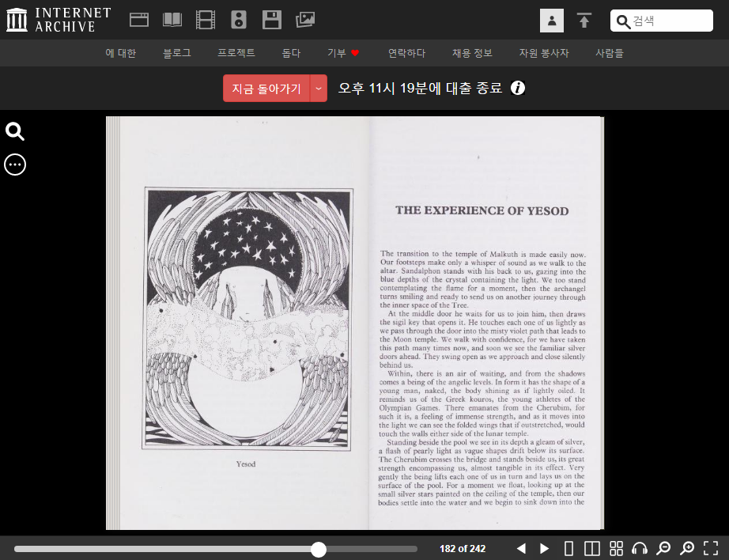This screenshot has width=729, height=560.
Task: Open the 사람들 link
Action: [x=610, y=53]
